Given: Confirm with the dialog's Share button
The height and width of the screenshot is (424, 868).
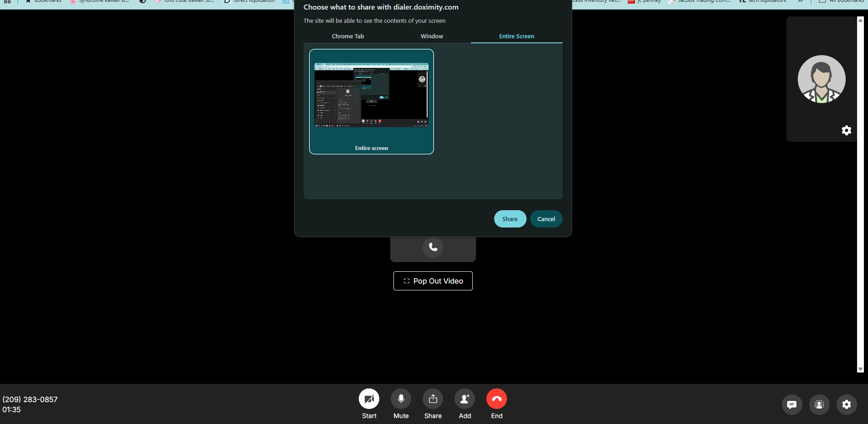Looking at the screenshot, I should click(510, 219).
